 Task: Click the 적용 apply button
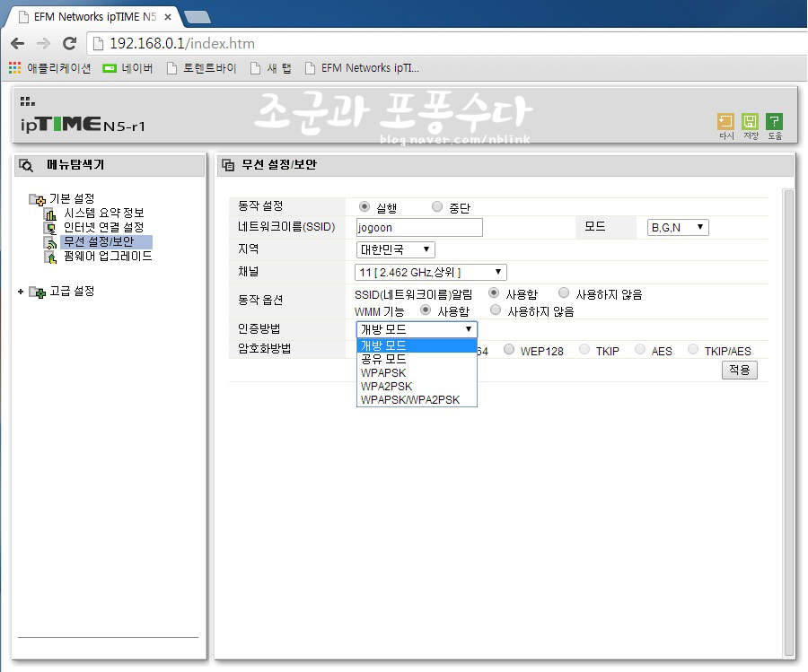point(739,370)
